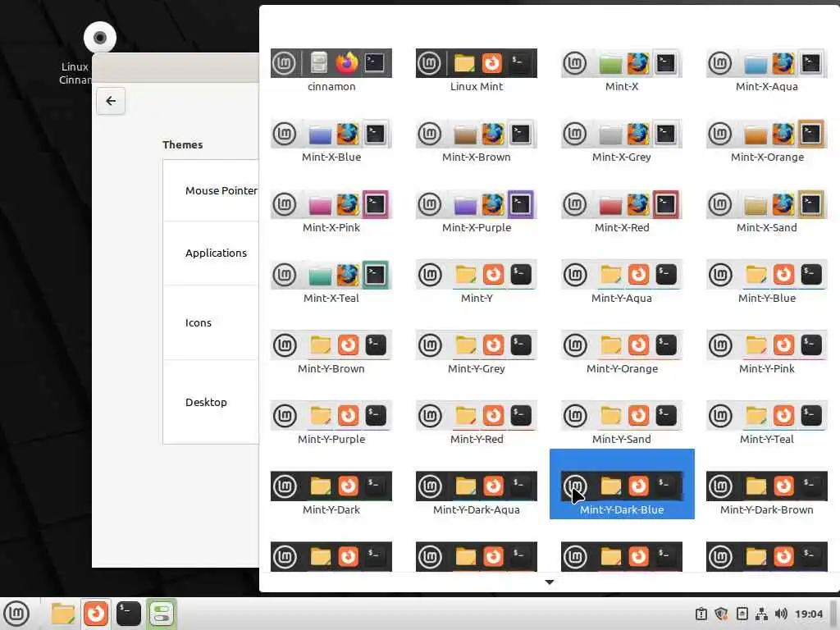Click the notifications tray icon with exclamation mark
Image resolution: width=840 pixels, height=630 pixels.
coord(701,614)
